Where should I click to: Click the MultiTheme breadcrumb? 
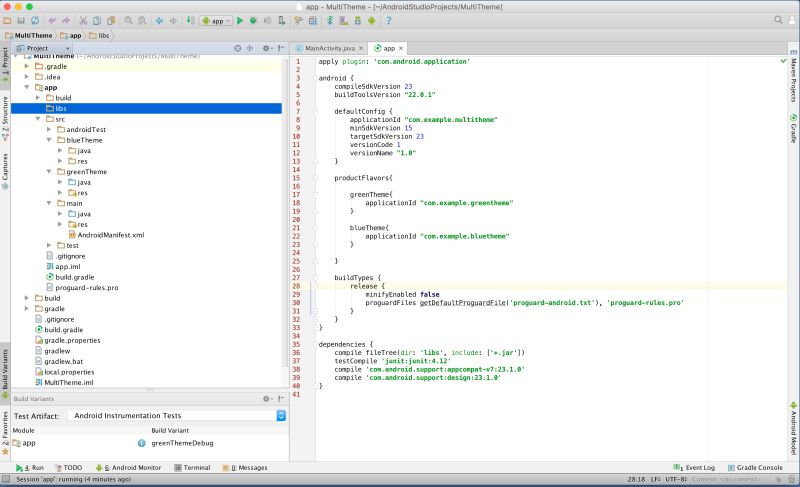[x=29, y=35]
